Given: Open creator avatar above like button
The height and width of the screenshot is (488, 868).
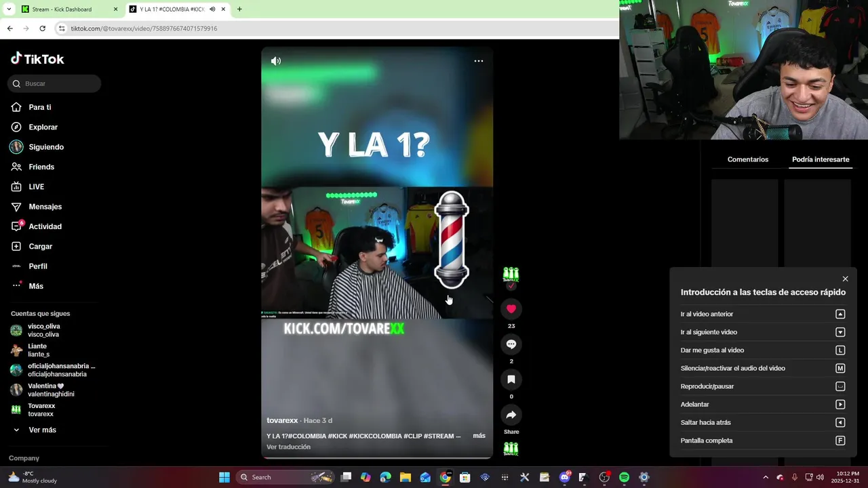Looking at the screenshot, I should click(511, 274).
